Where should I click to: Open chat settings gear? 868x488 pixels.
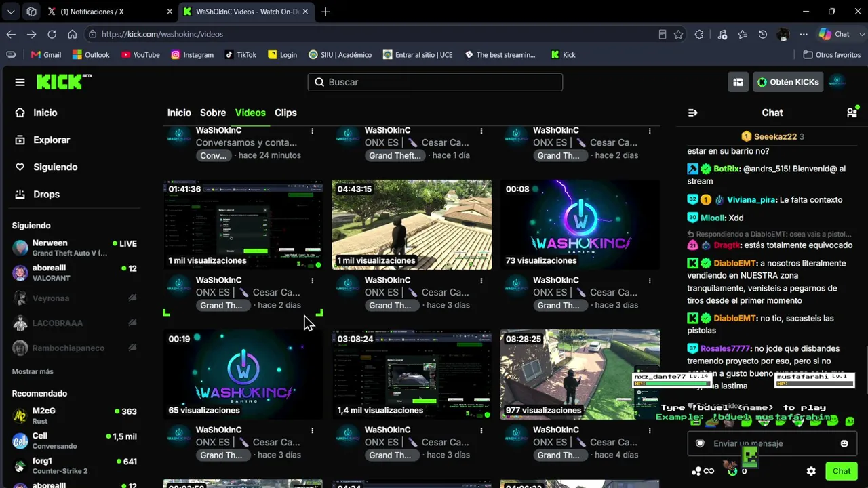click(x=811, y=471)
